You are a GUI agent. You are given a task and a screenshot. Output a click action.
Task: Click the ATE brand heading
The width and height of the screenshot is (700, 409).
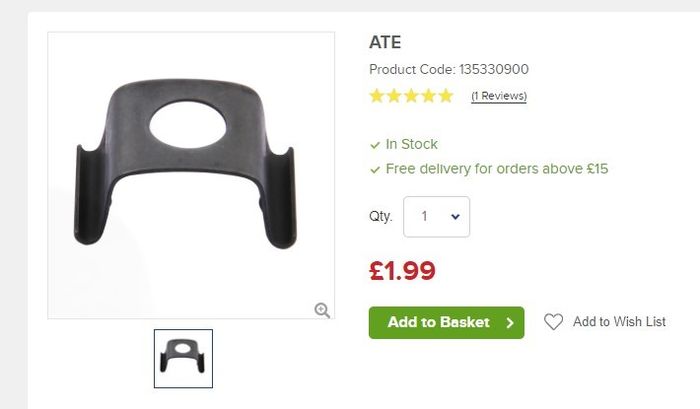pos(385,42)
